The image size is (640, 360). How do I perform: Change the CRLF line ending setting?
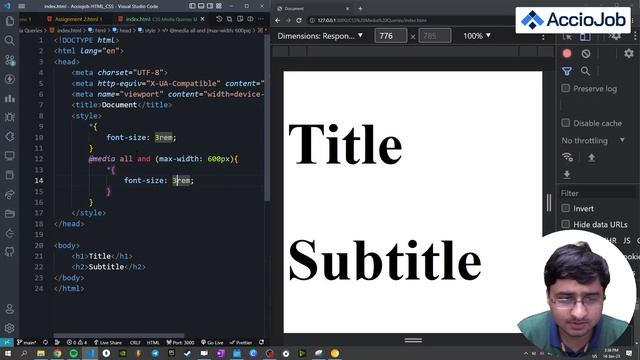[135, 342]
